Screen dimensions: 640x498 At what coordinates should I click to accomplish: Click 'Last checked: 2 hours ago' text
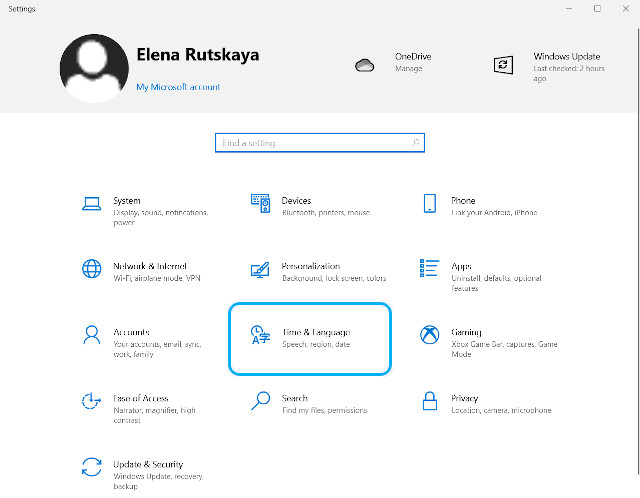[569, 73]
